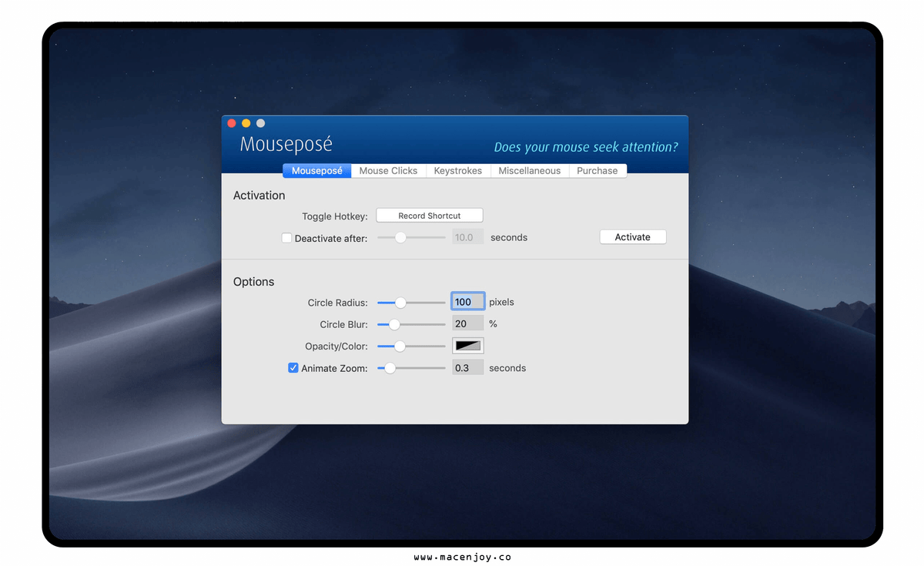
Task: Select the Miscellaneous tab
Action: click(x=529, y=171)
